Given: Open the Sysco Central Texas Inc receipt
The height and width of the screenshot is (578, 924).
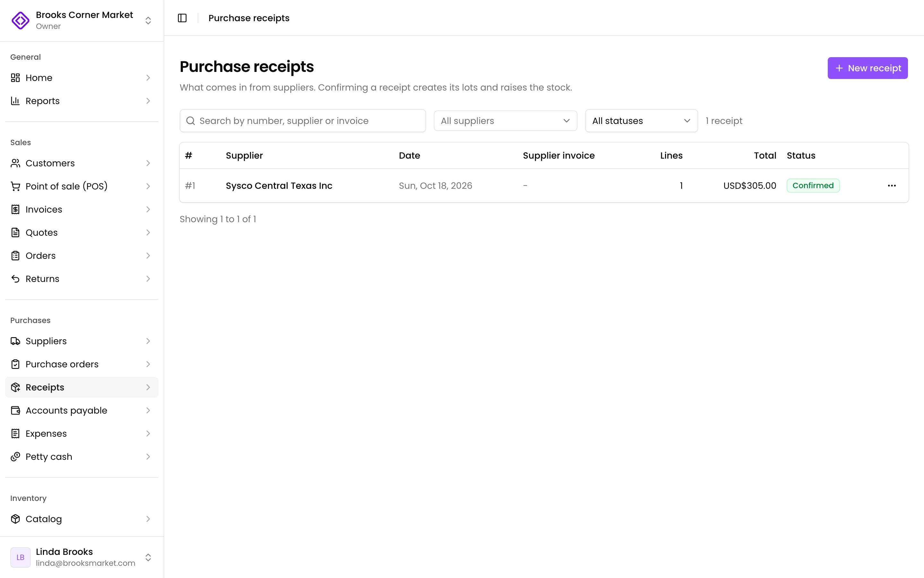Looking at the screenshot, I should coord(279,186).
